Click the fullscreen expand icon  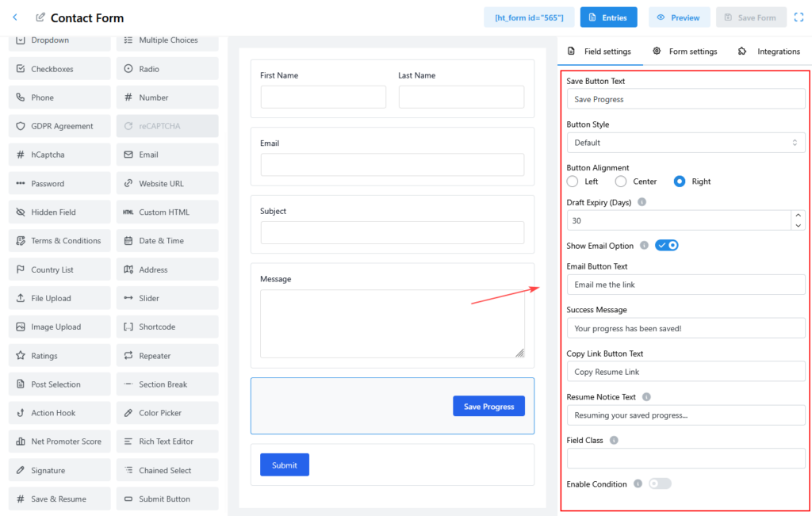tap(799, 17)
